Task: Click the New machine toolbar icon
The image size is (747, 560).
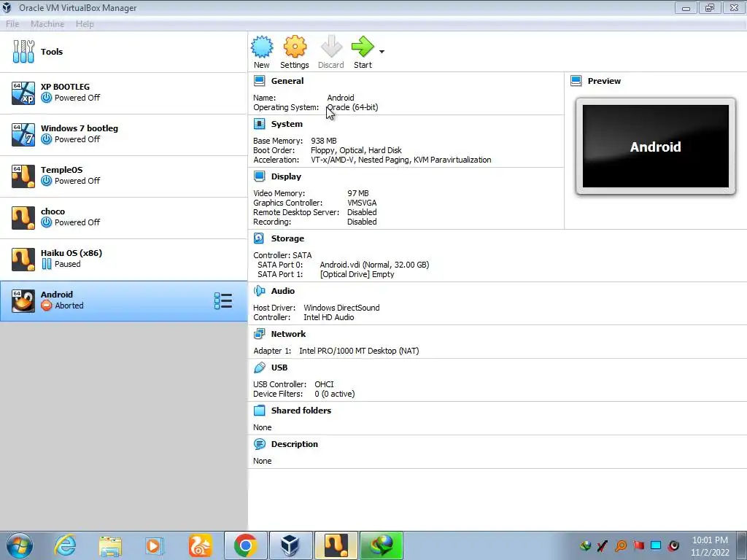Action: tap(262, 47)
